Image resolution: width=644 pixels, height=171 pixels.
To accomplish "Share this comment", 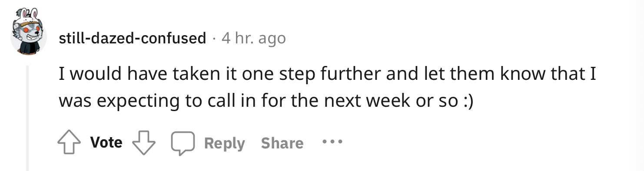I will 282,143.
